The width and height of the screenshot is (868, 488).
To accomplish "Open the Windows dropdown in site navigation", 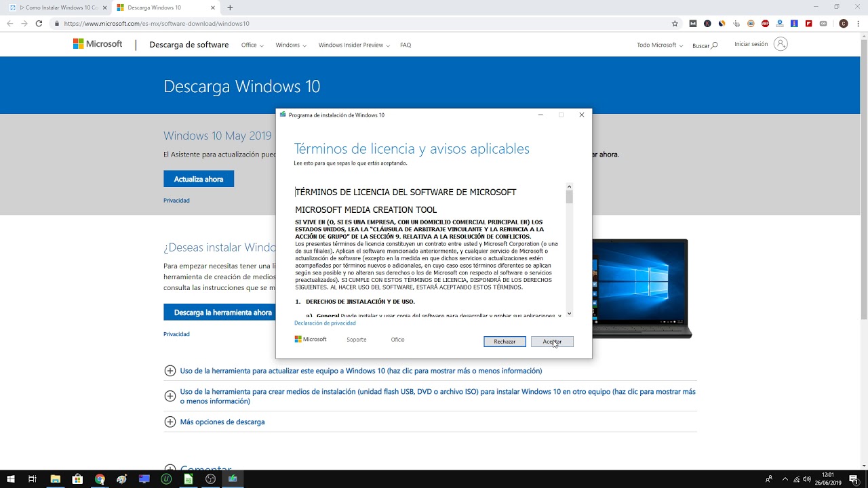I will [291, 45].
